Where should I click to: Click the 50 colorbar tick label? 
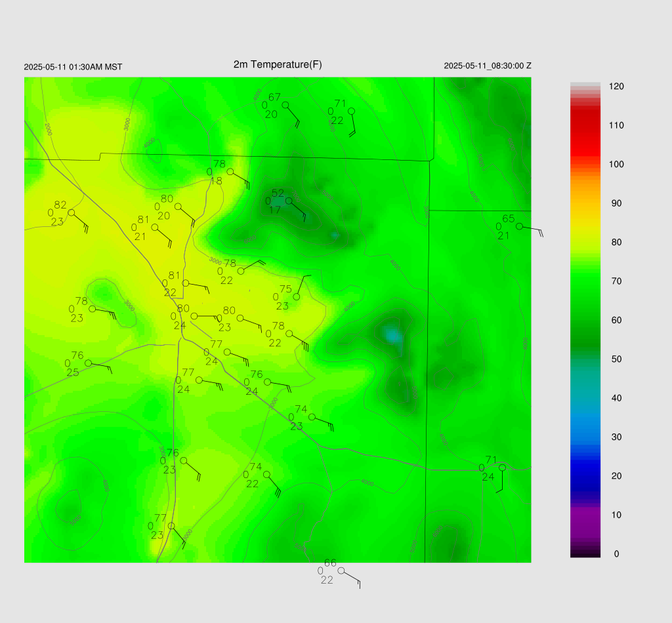point(616,359)
